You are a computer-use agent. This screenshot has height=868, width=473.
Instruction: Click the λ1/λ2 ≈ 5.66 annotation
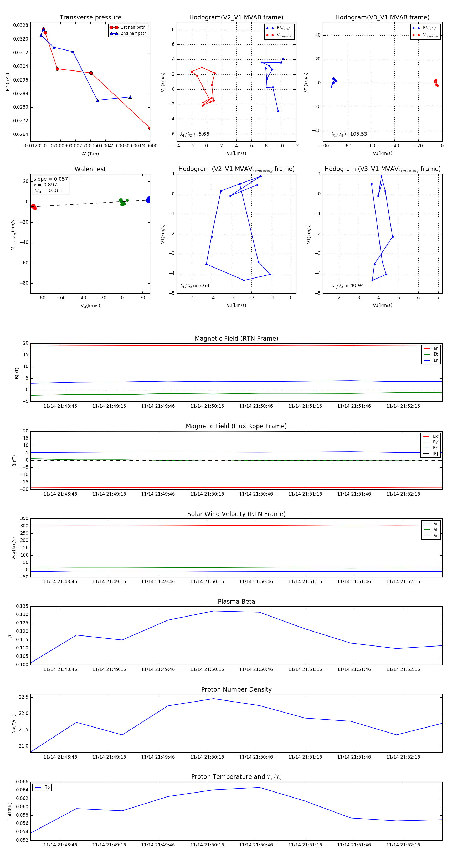194,134
